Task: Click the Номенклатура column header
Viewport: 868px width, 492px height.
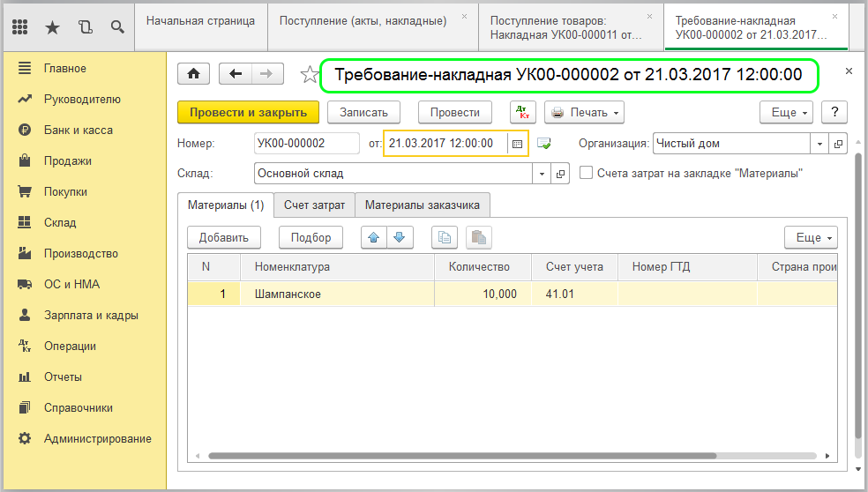Action: click(337, 267)
